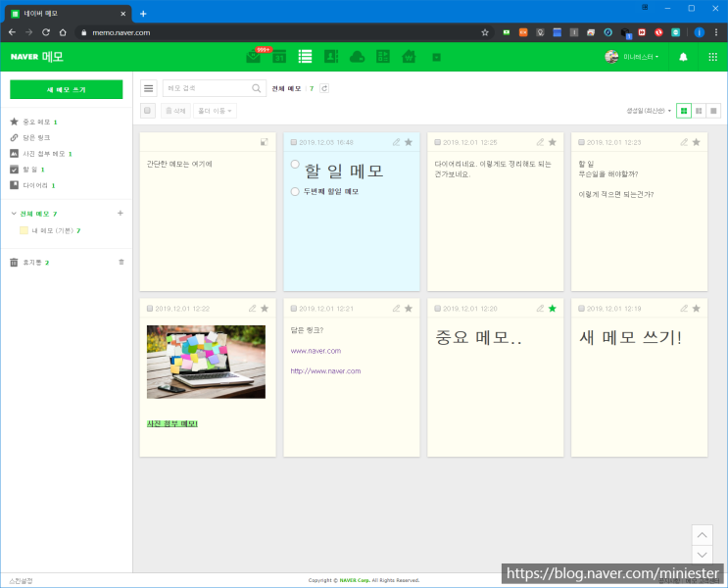The width and height of the screenshot is (728, 588).
Task: Click the yellow folder color swatch
Action: pyautogui.click(x=24, y=230)
